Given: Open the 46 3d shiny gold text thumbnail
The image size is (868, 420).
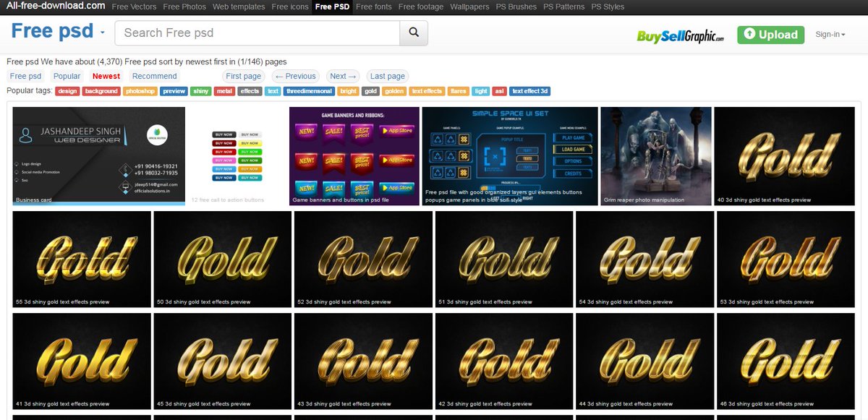Looking at the screenshot, I should pos(786,361).
